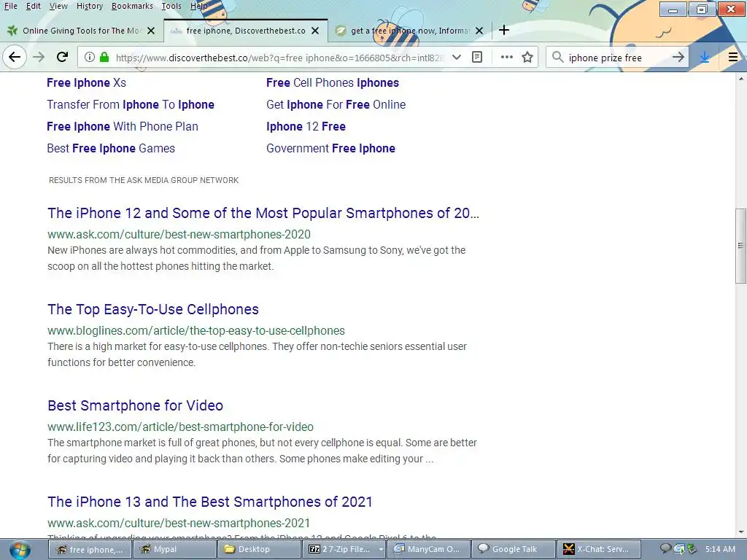Open Government Free Iphone link
The image size is (747, 560).
pos(330,149)
